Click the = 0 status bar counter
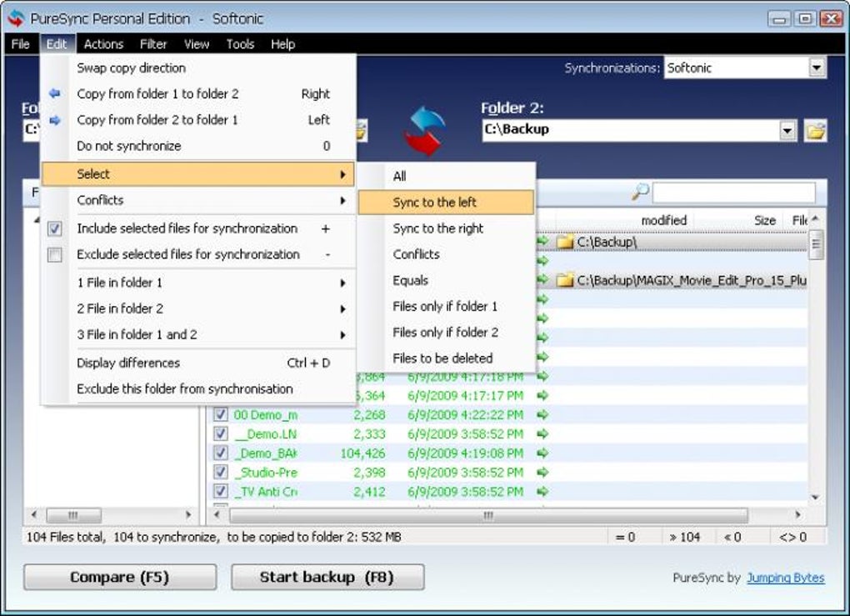The height and width of the screenshot is (616, 850). tap(625, 537)
